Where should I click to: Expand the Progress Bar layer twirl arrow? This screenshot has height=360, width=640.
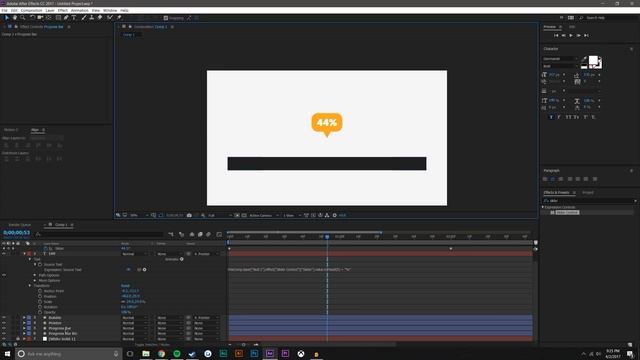pos(24,328)
